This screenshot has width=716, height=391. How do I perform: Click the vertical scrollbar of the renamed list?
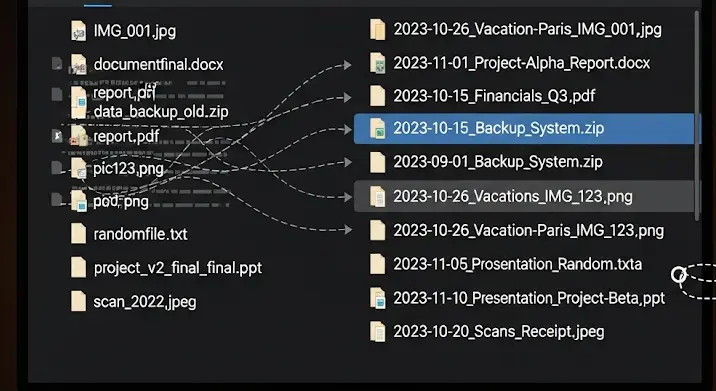[x=697, y=116]
